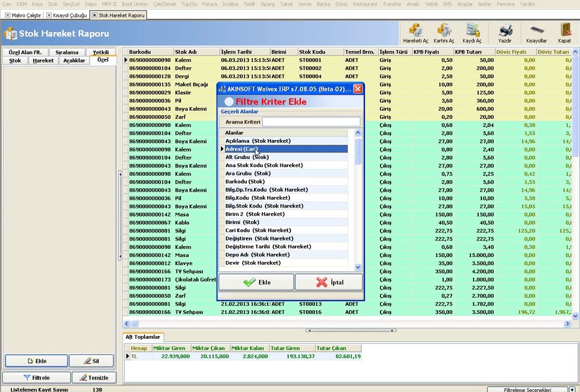This screenshot has height=392, width=580.
Task: Select Alt Grubu (Stok) in field list
Action: coord(286,157)
